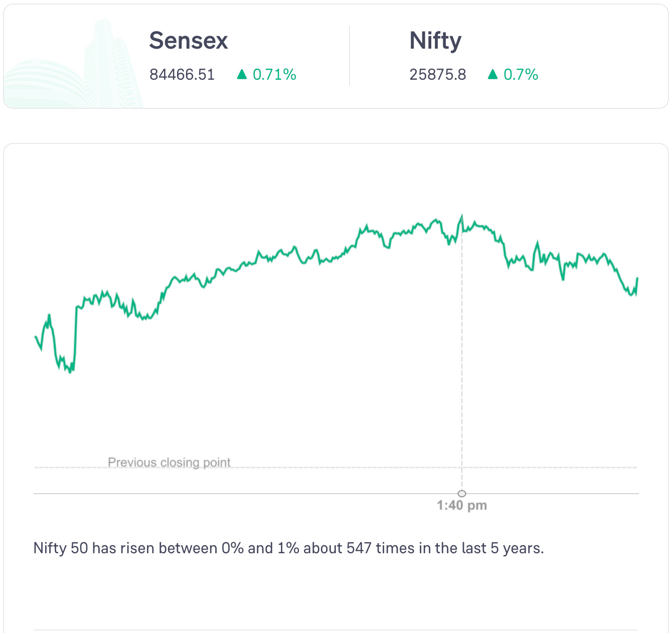The image size is (672, 633).
Task: Click the Previous closing point label
Action: (x=169, y=462)
